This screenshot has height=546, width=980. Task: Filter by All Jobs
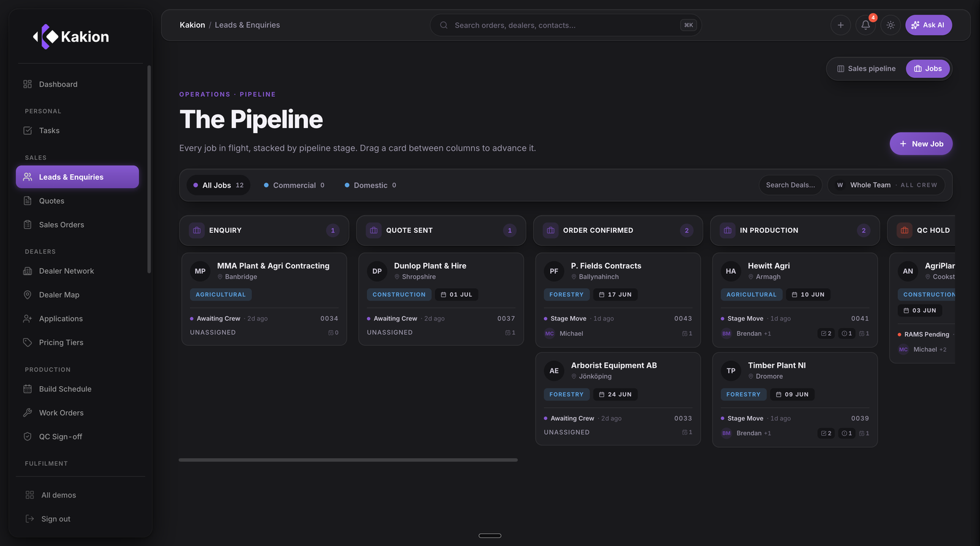(218, 185)
